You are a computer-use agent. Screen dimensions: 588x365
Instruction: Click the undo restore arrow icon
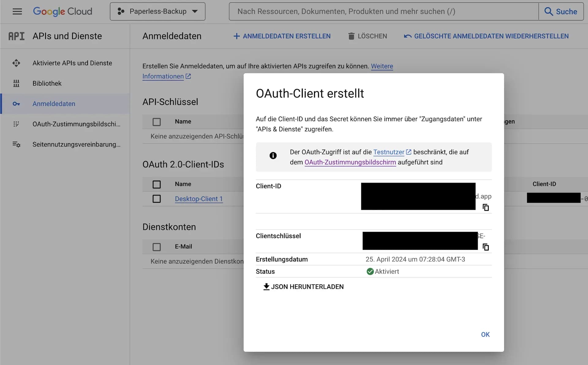(408, 36)
